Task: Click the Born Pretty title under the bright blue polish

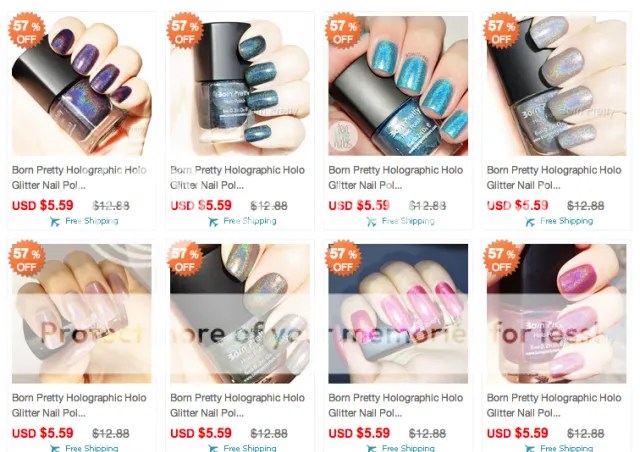Action: coord(396,177)
